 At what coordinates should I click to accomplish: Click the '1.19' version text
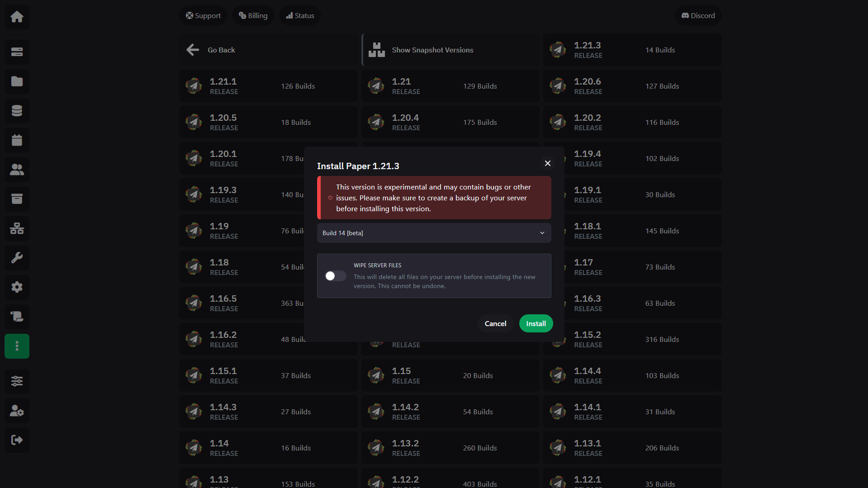[219, 226]
